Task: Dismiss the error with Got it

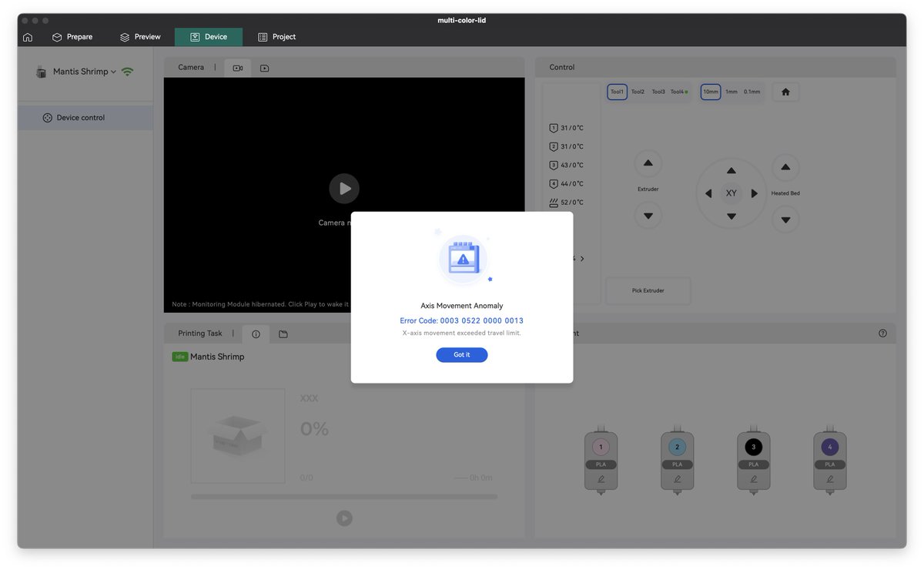Action: (x=462, y=355)
